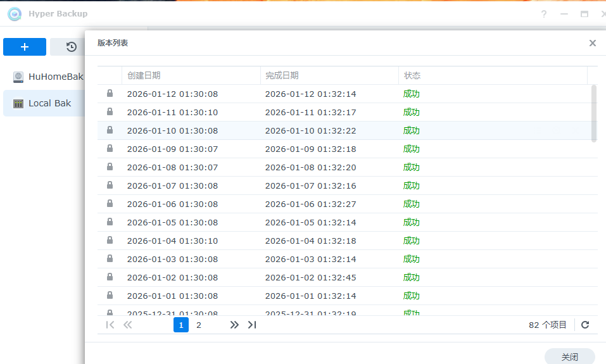Viewport: 606px width, 364px height.
Task: Toggle lock on 2026-01-06 version
Action: pos(110,203)
